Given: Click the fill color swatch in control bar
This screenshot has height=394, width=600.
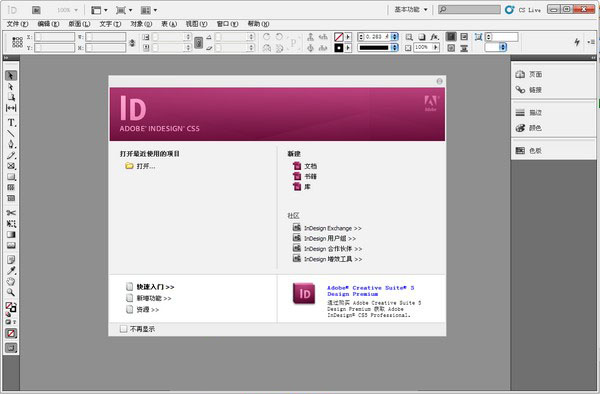Looking at the screenshot, I should (339, 37).
